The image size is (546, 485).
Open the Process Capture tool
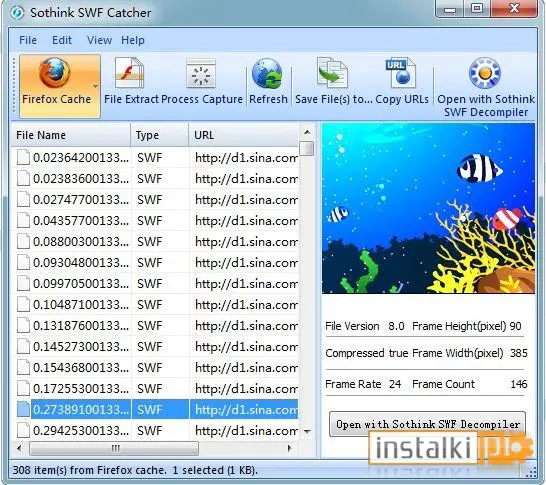click(x=201, y=73)
